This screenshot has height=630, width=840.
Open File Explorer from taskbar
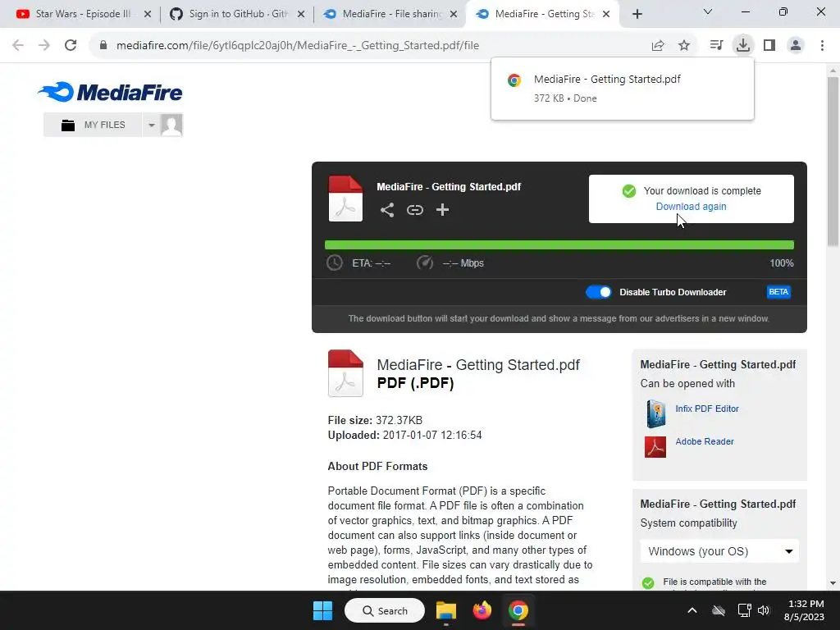(x=445, y=610)
